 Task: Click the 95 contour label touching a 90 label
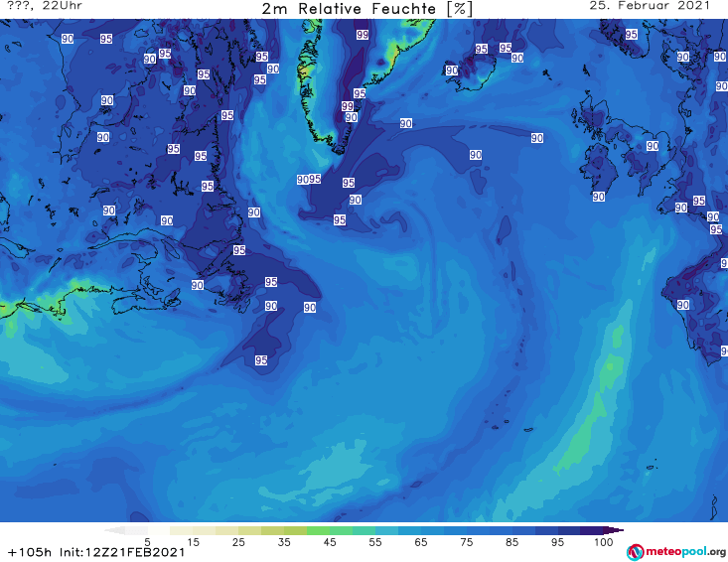coord(315,179)
